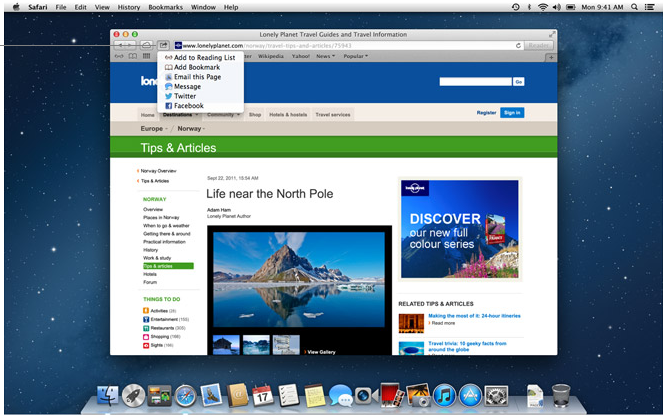This screenshot has height=416, width=663.
Task: Open the Register link
Action: 486,113
